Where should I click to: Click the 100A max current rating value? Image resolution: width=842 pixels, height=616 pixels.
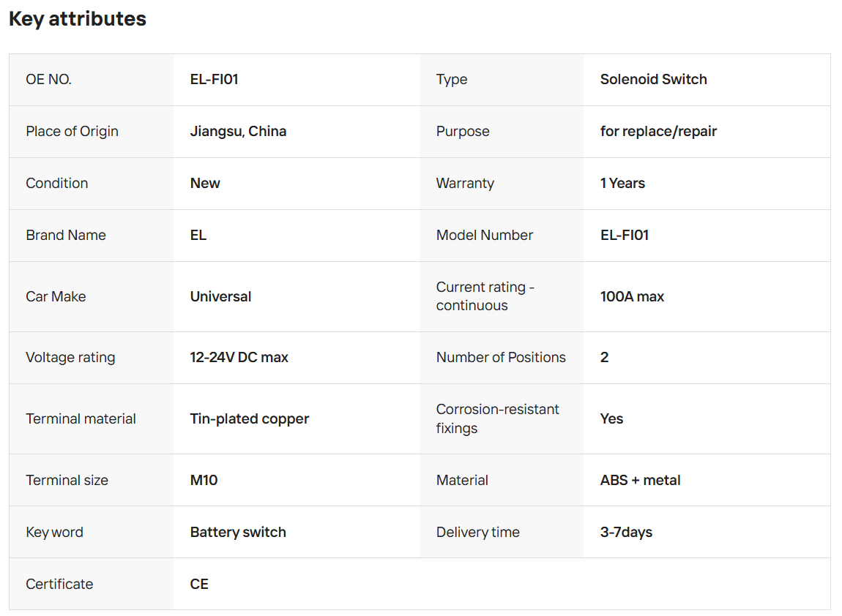click(632, 297)
